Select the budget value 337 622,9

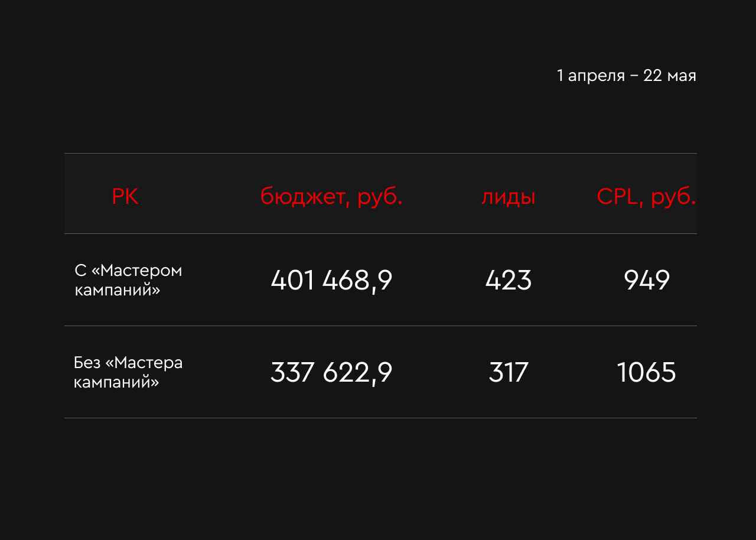(x=331, y=372)
